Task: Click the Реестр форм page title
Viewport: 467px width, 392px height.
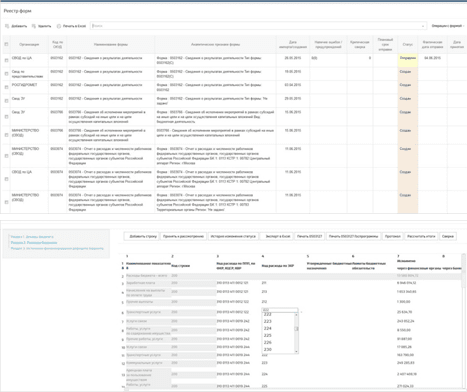Action: [x=17, y=11]
